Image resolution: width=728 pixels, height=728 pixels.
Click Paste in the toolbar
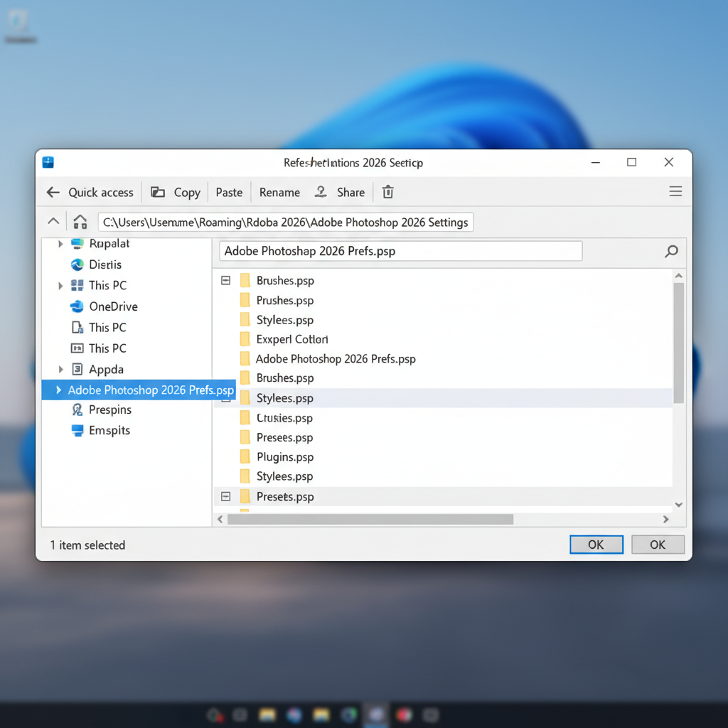point(229,192)
